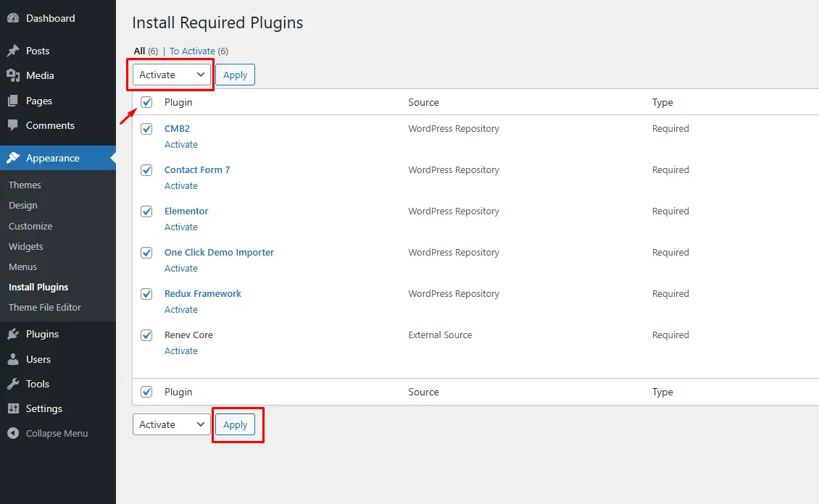Click Activate under One Click Demo Importer

coord(180,268)
